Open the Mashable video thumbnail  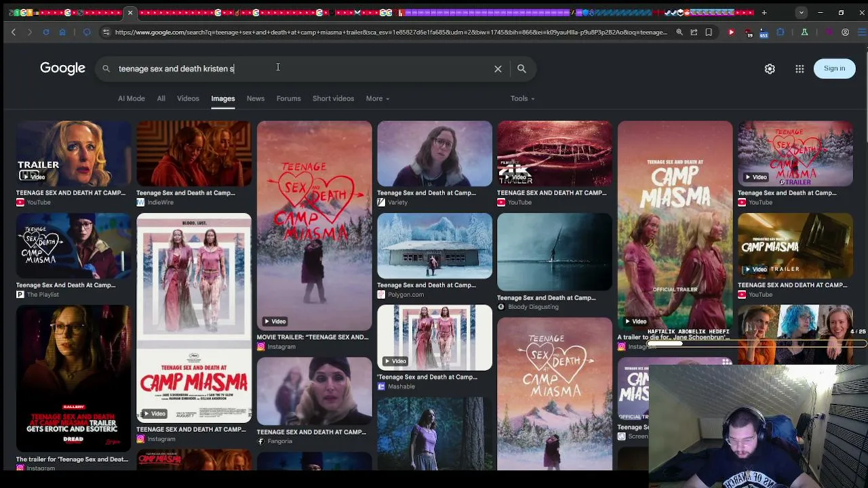pos(435,338)
